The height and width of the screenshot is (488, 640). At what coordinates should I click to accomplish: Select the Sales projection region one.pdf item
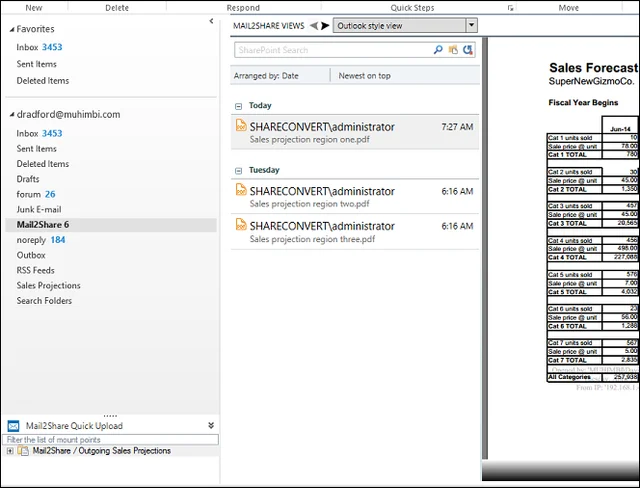click(x=355, y=132)
